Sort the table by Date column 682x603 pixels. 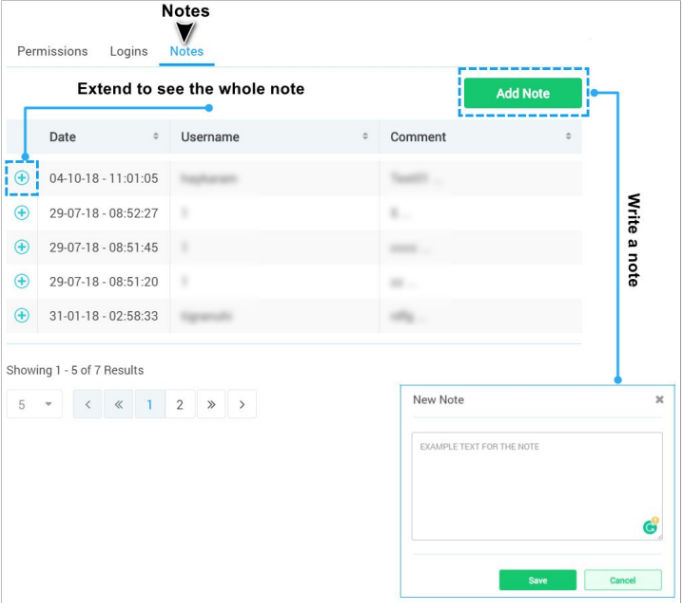[155, 136]
